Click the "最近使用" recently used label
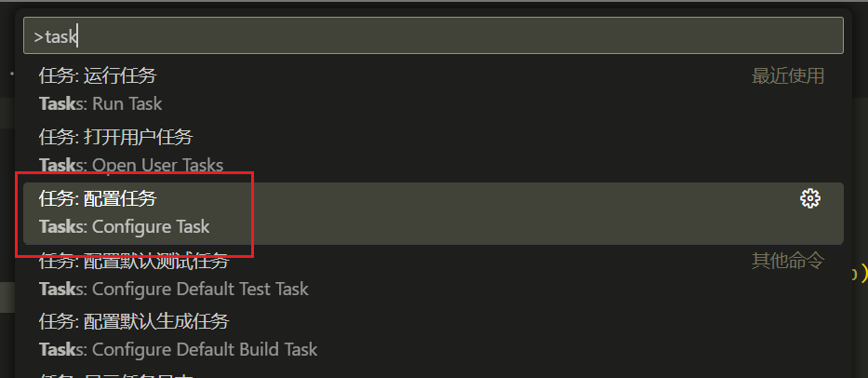The width and height of the screenshot is (868, 378). point(787,76)
